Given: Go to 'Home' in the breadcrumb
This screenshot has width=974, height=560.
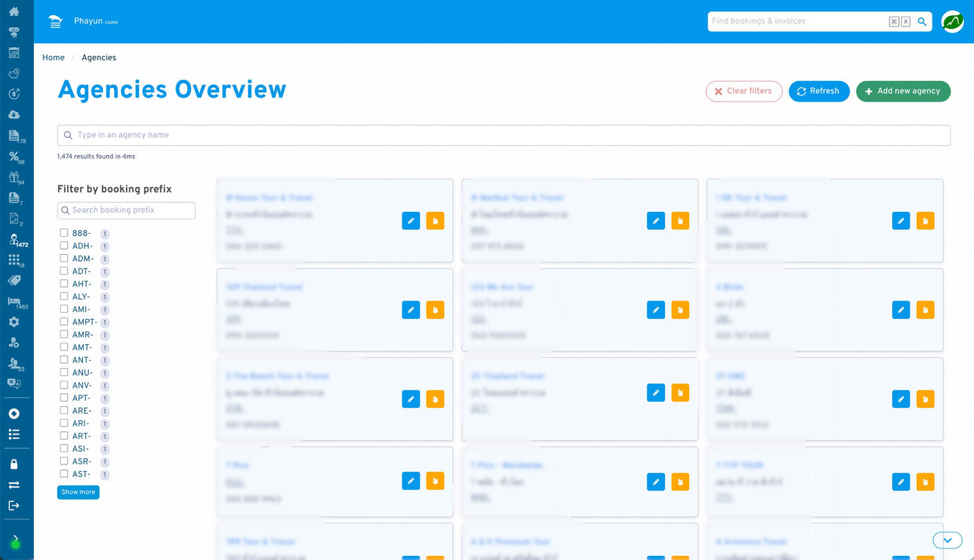Looking at the screenshot, I should point(53,57).
